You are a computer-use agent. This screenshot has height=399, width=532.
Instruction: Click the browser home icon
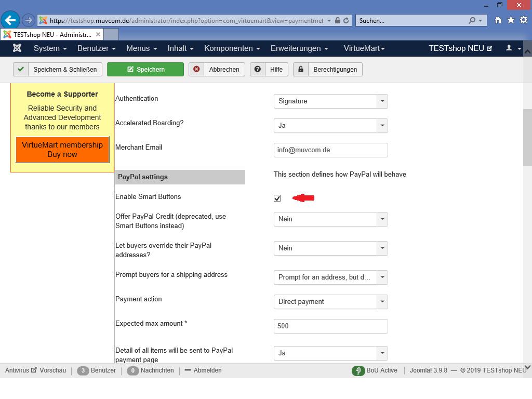(498, 20)
